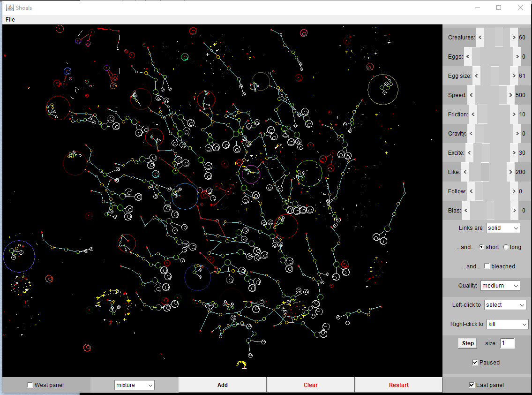Click the Gravity slider track
The height and width of the screenshot is (395, 532).
point(492,134)
